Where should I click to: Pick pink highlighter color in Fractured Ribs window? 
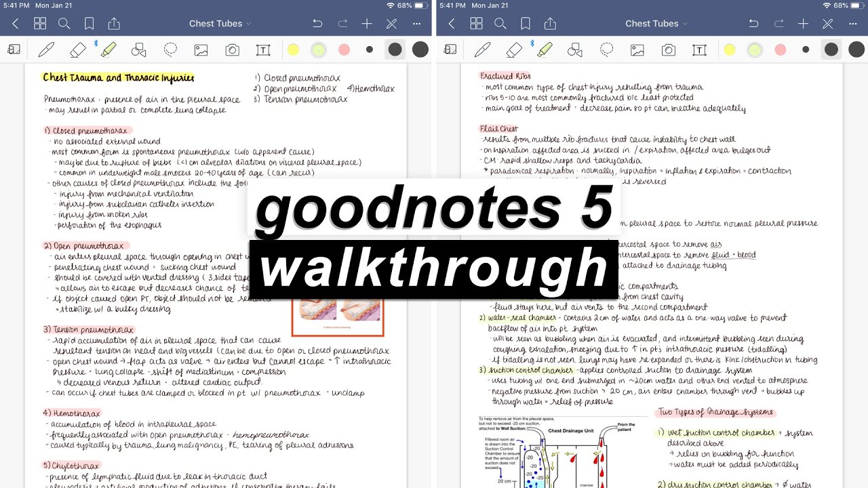point(780,49)
